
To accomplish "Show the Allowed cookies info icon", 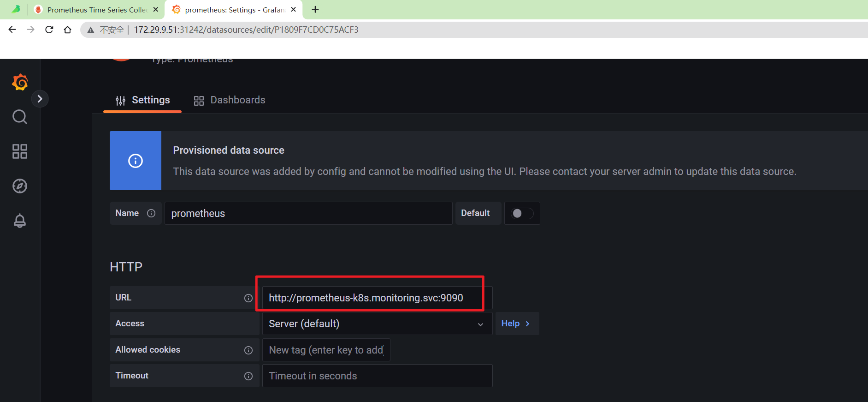I will pos(248,350).
